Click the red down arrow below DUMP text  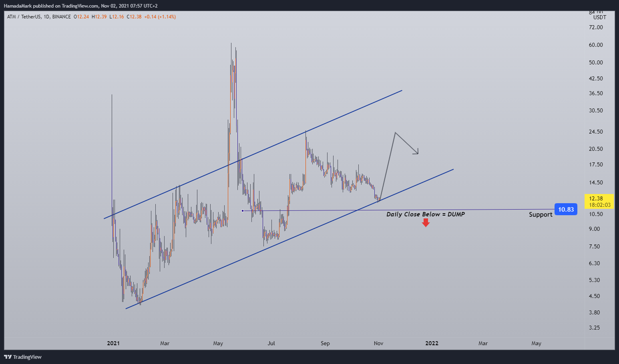tap(426, 223)
